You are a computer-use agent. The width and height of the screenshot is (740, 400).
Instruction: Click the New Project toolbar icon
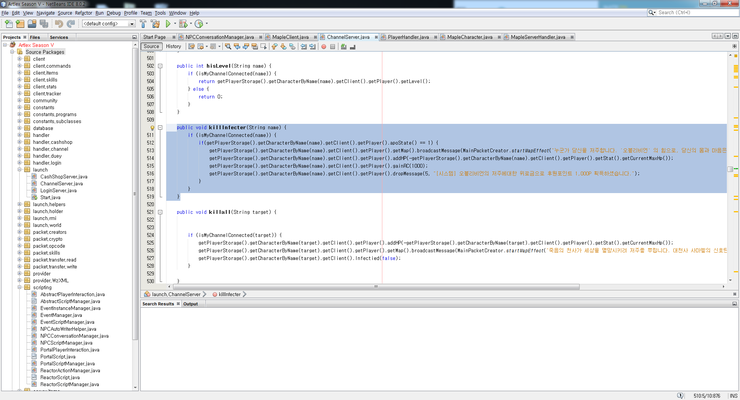click(x=20, y=23)
